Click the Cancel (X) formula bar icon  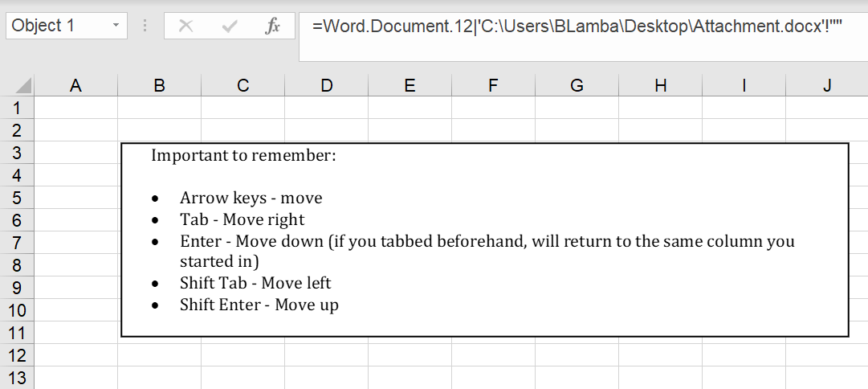pos(185,27)
